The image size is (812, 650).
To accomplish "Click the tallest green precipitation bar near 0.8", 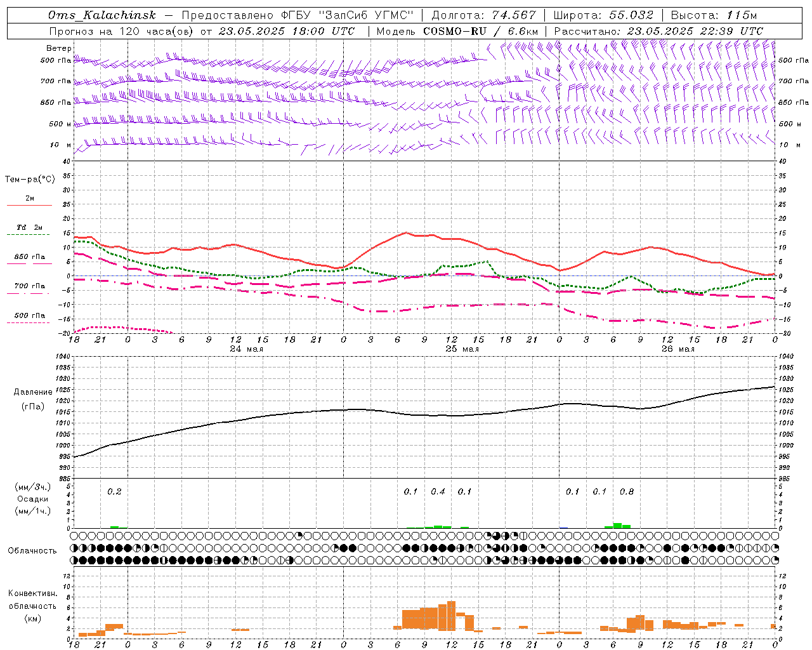I will (x=617, y=526).
